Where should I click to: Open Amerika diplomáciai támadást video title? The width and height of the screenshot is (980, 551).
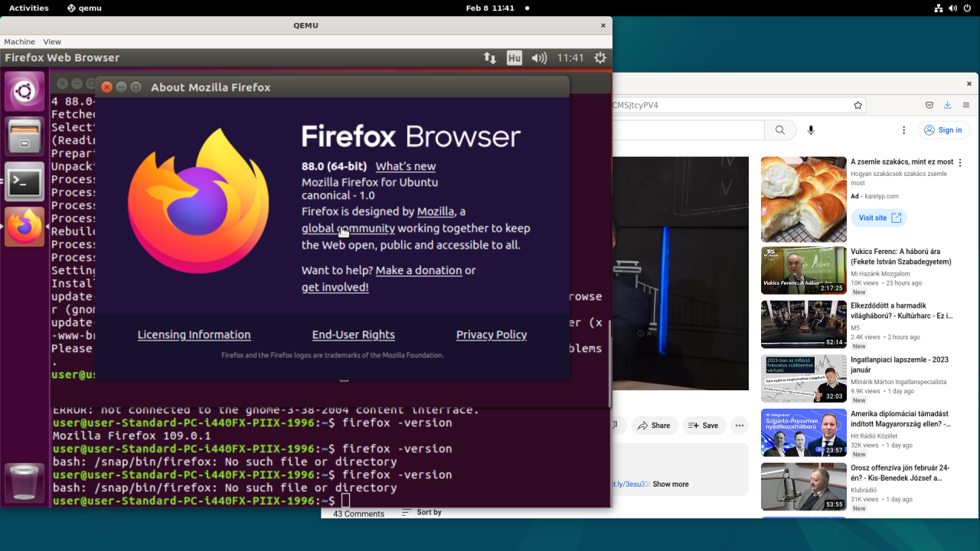pos(900,419)
